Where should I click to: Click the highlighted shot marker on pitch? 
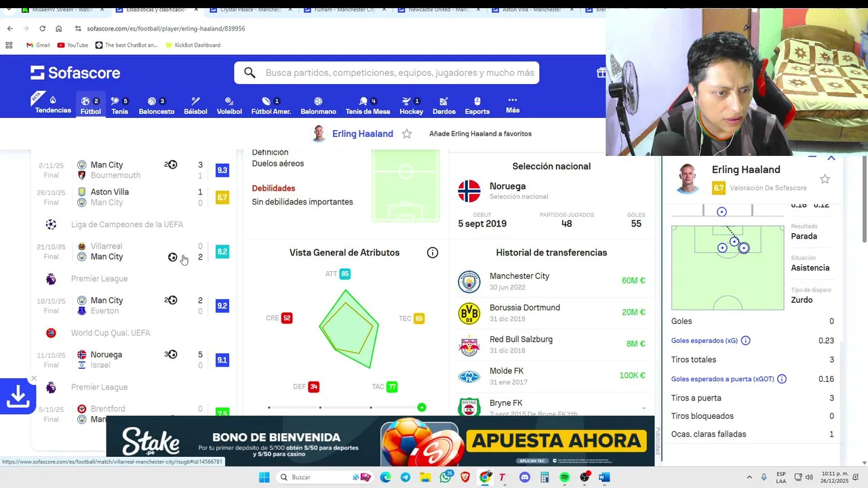[744, 248]
